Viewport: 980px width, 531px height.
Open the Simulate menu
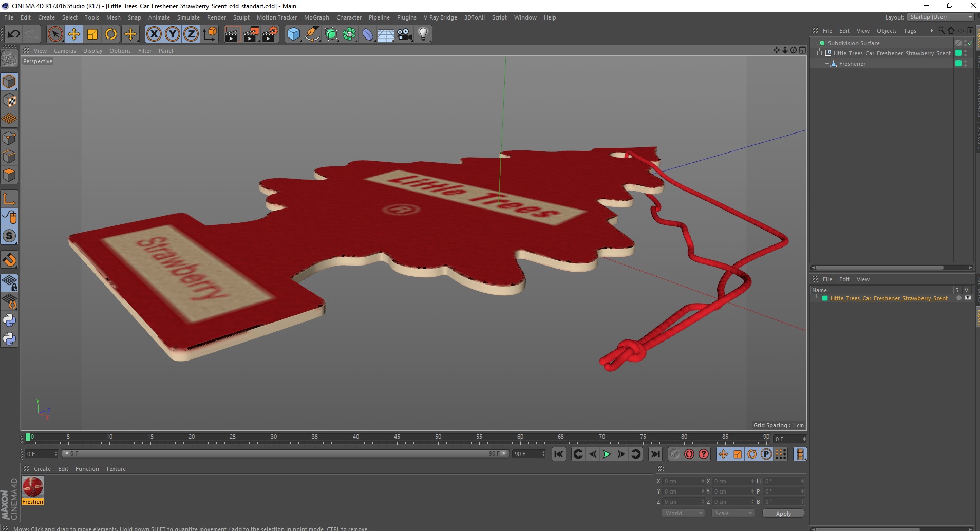(189, 17)
